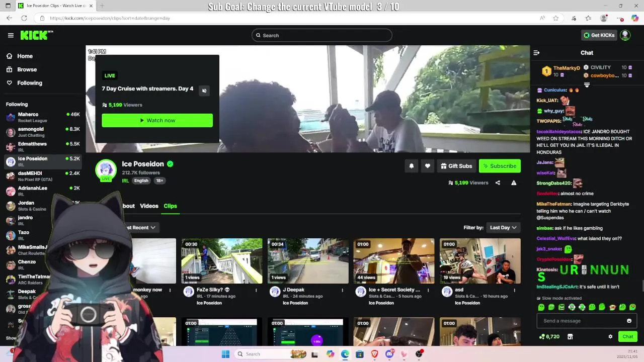
Task: Go to Home in sidebar
Action: pos(25,56)
